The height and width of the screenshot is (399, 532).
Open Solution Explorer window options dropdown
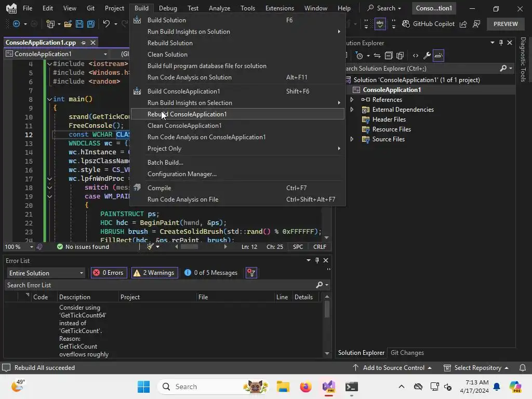[493, 43]
